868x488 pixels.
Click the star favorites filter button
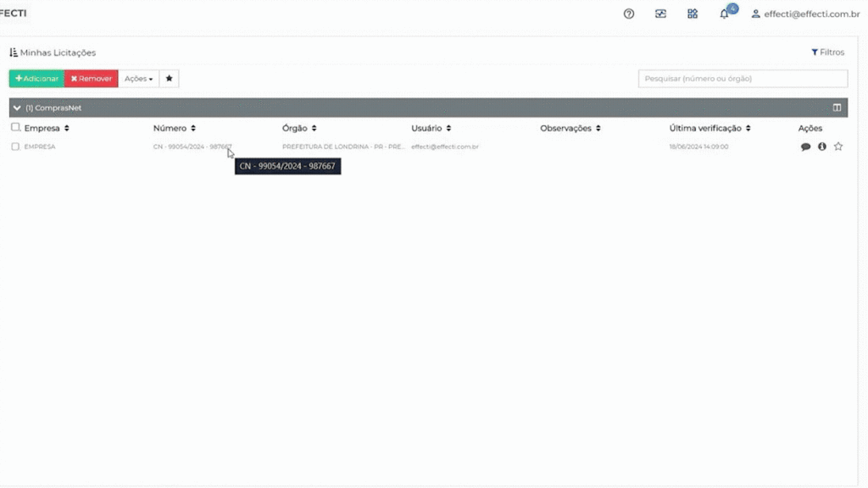[170, 79]
